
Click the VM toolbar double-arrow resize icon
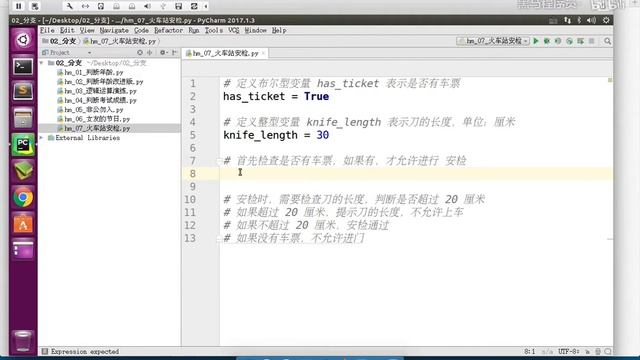(85, 6)
